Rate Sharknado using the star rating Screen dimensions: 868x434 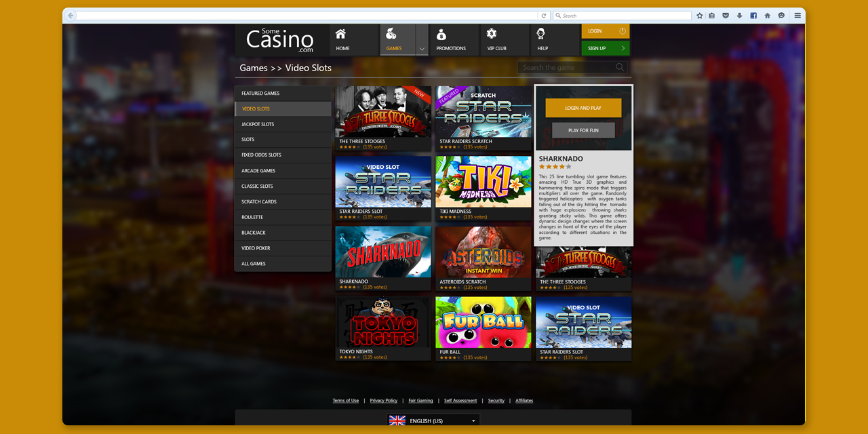click(555, 167)
